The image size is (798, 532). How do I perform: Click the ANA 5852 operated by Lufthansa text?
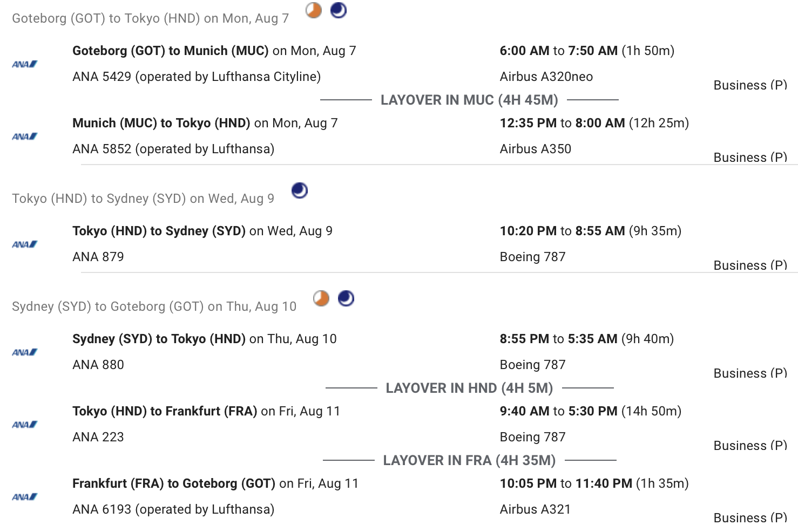[x=173, y=149]
